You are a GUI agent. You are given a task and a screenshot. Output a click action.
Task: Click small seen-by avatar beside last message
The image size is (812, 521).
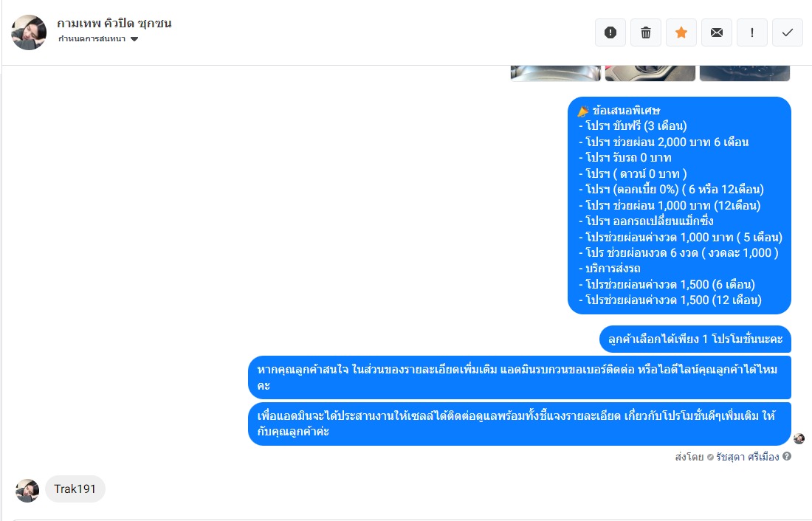click(x=799, y=438)
